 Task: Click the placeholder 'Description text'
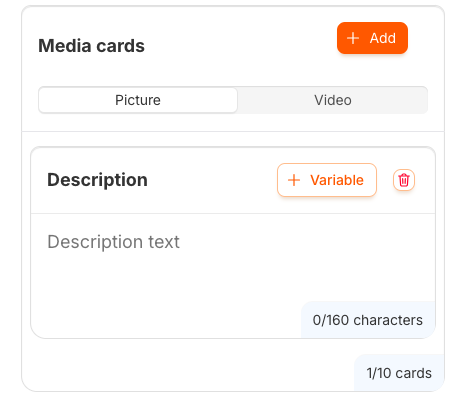(113, 242)
